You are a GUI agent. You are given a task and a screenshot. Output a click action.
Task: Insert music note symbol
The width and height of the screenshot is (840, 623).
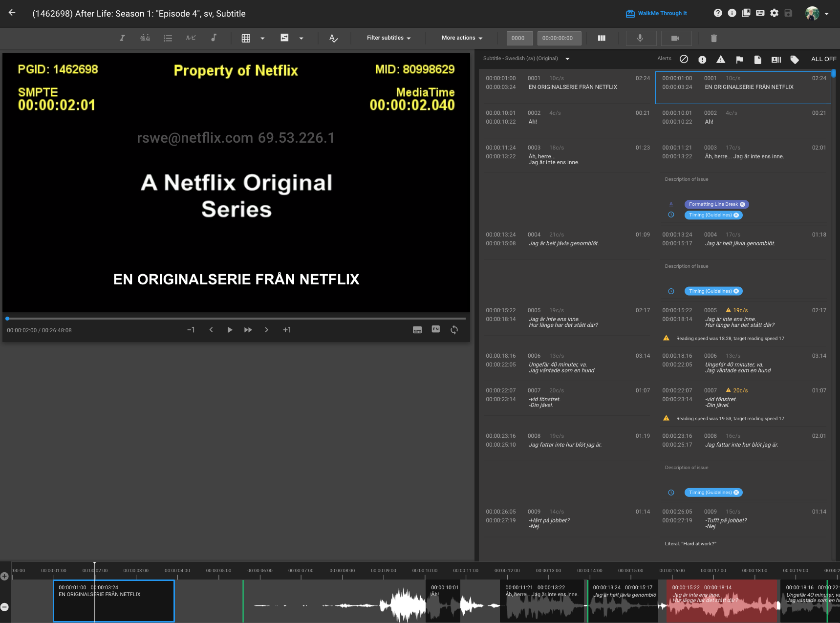pyautogui.click(x=214, y=38)
